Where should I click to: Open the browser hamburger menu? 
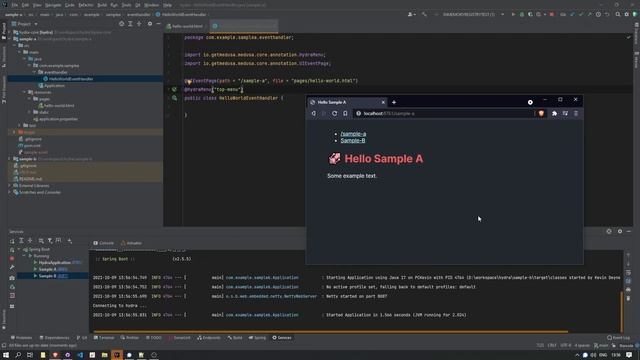tap(576, 113)
